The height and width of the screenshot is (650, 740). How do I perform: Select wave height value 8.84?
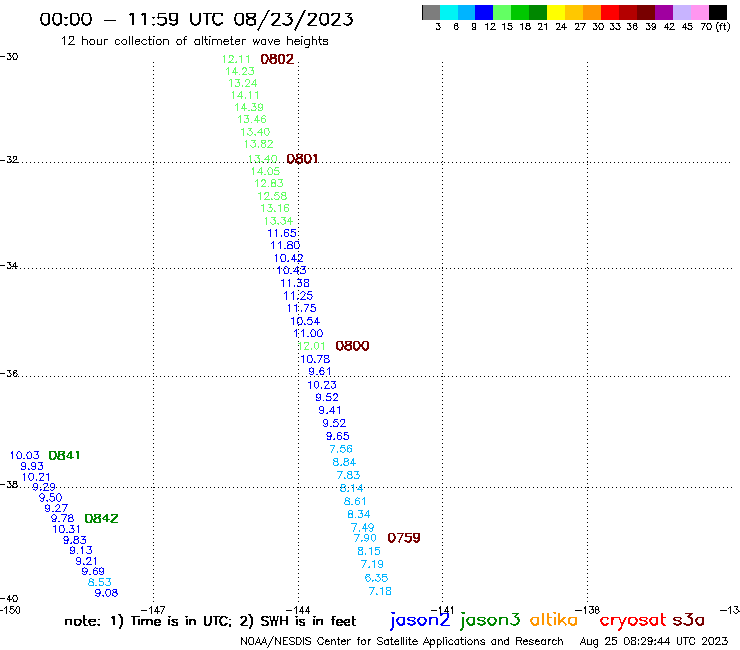(x=344, y=462)
